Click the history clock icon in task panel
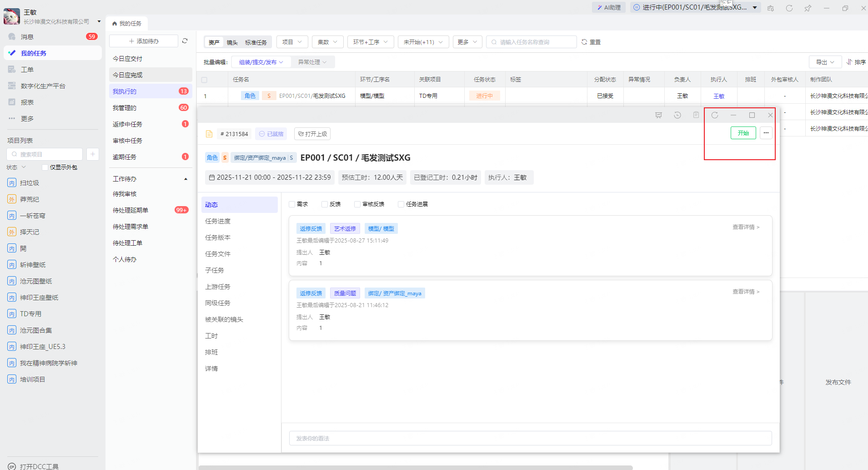Screen dimensions: 868x470 [677, 115]
